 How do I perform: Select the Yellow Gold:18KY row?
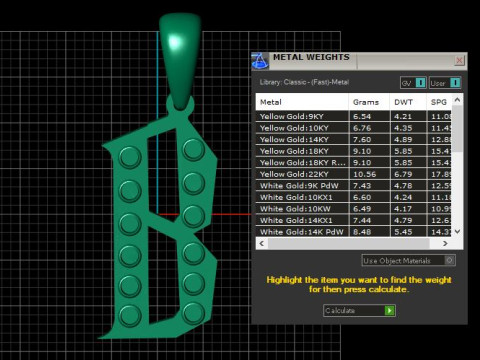pyautogui.click(x=353, y=151)
